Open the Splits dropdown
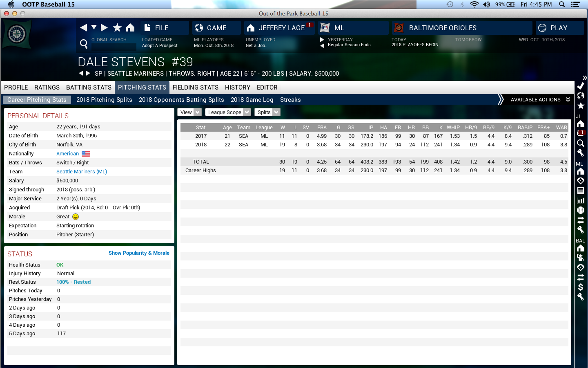 [x=267, y=112]
